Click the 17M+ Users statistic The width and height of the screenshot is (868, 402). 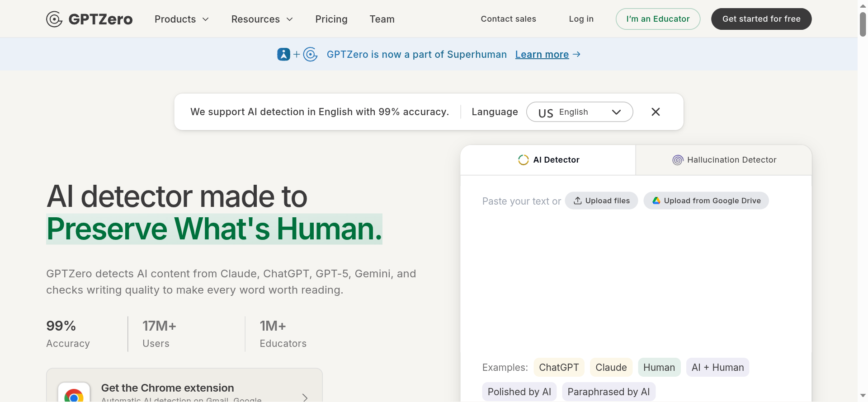click(x=159, y=334)
